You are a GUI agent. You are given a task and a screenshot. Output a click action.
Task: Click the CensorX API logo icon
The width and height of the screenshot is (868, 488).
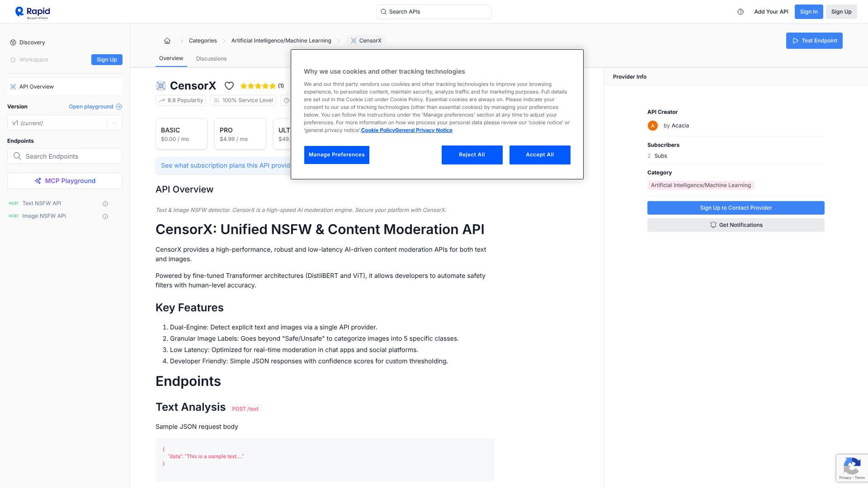(161, 86)
